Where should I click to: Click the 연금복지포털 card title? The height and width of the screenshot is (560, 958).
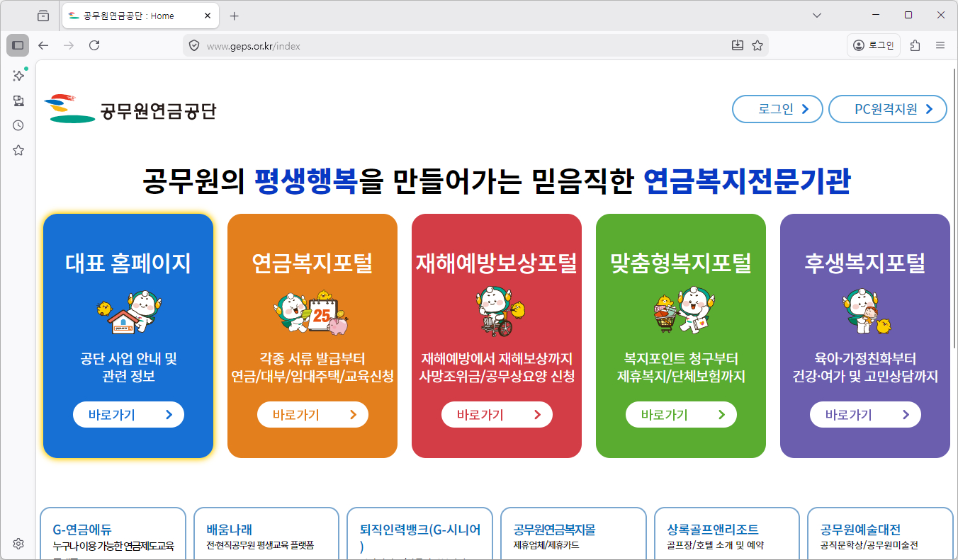pyautogui.click(x=312, y=263)
